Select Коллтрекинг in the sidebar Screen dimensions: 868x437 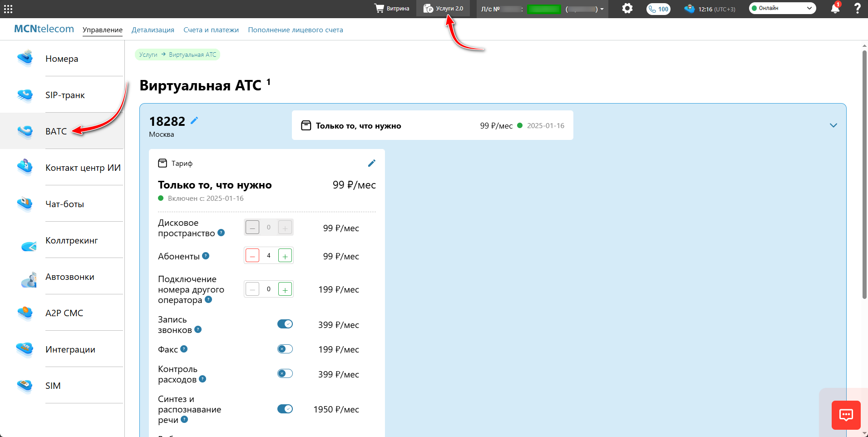click(71, 240)
